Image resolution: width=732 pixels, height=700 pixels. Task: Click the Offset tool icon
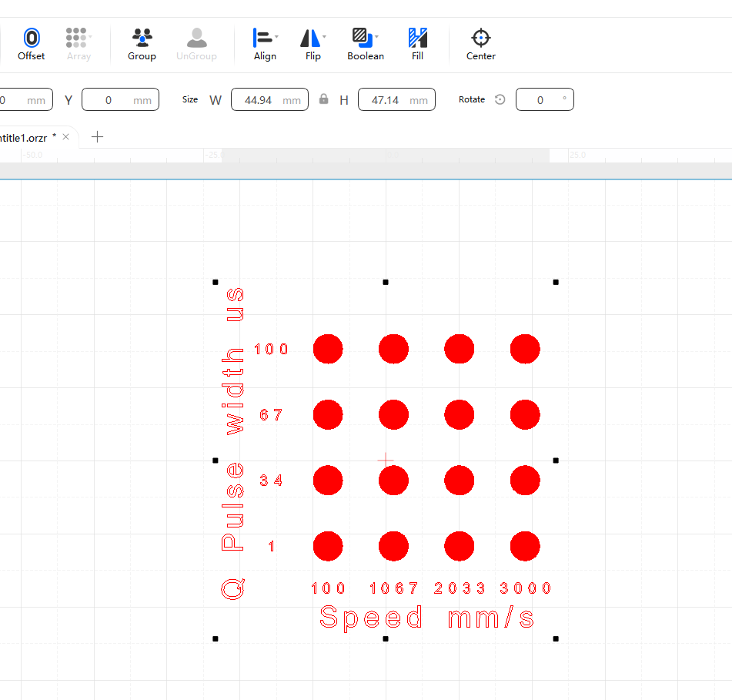pos(31,38)
